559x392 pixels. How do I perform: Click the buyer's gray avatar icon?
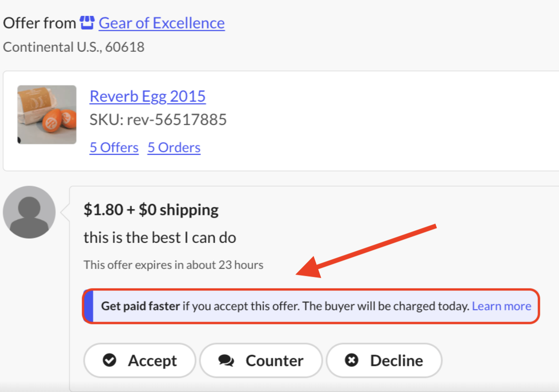tap(29, 212)
